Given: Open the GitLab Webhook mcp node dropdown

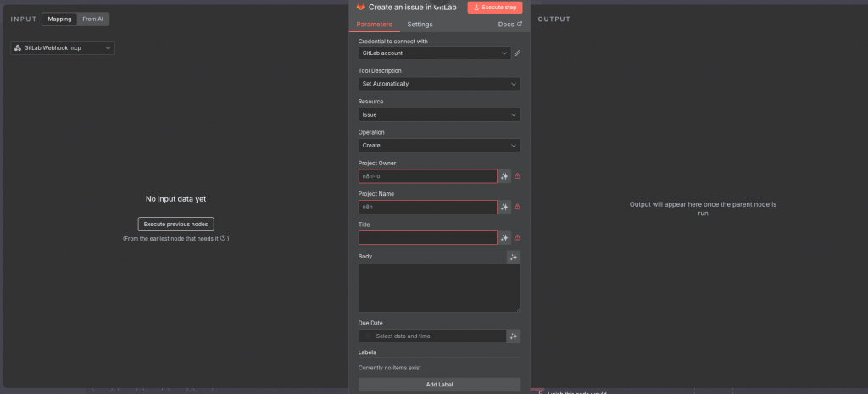Looking at the screenshot, I should (x=63, y=48).
